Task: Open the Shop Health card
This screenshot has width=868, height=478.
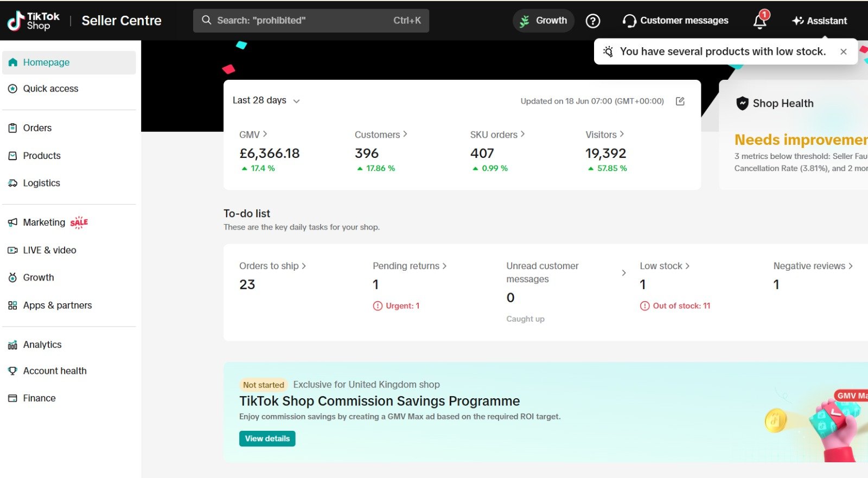Action: (793, 135)
